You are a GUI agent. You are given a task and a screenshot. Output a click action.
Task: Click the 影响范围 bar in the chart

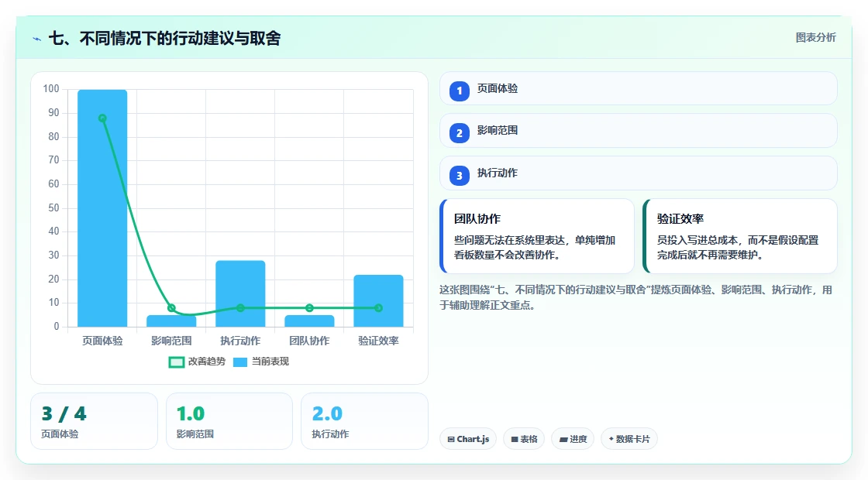click(171, 321)
